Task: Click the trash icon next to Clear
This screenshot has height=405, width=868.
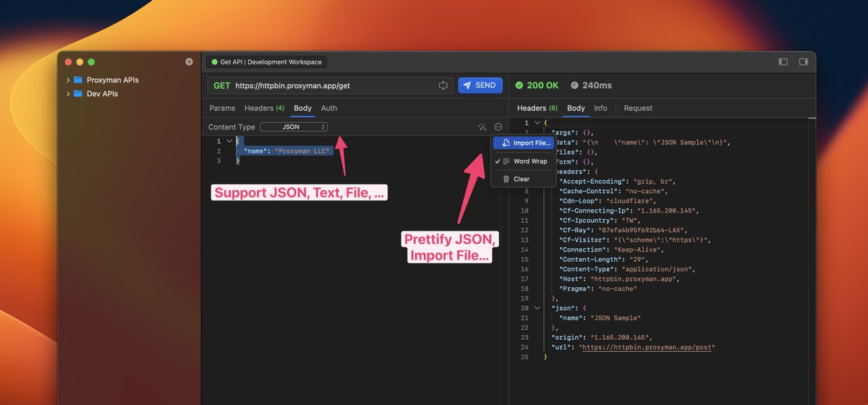Action: coord(506,179)
